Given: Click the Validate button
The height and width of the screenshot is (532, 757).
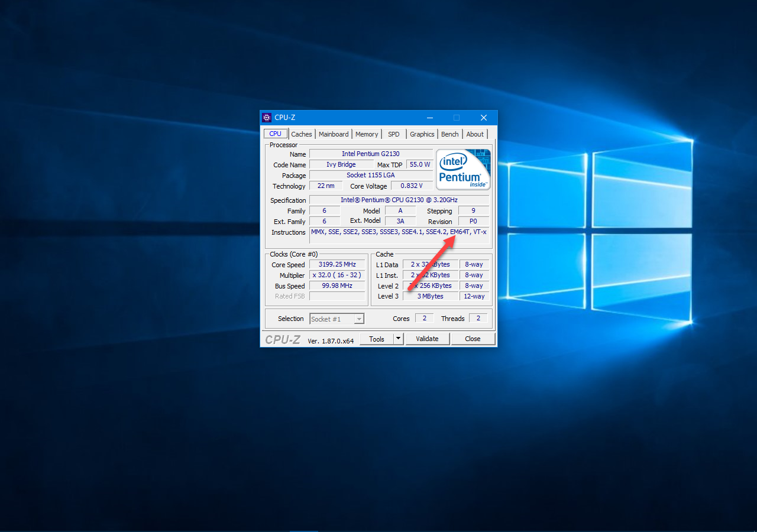Looking at the screenshot, I should (x=428, y=339).
